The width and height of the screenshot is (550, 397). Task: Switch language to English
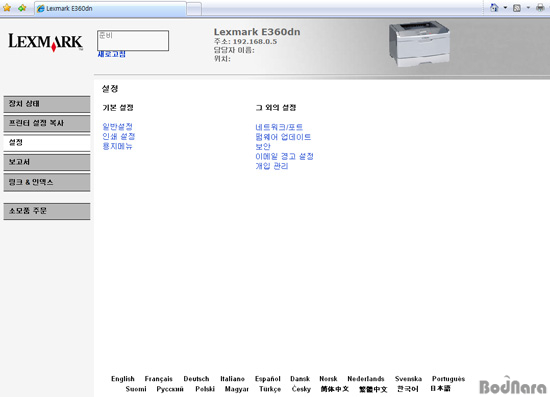point(123,379)
